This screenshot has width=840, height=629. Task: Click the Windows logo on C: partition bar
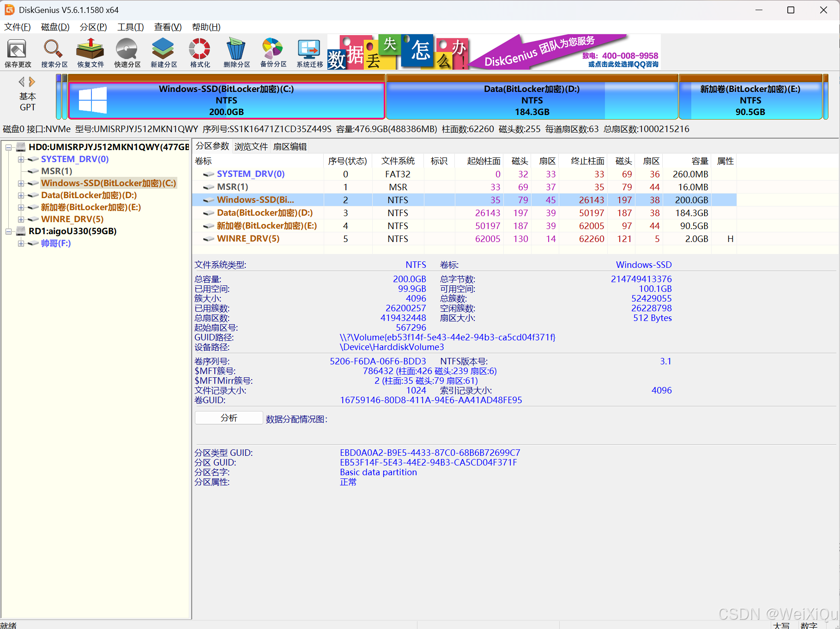pos(92,100)
